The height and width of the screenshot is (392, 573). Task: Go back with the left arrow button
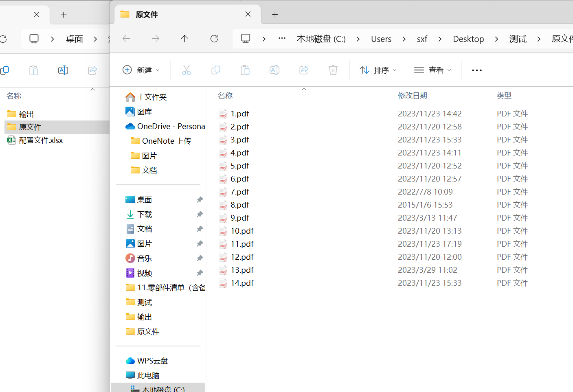(126, 39)
